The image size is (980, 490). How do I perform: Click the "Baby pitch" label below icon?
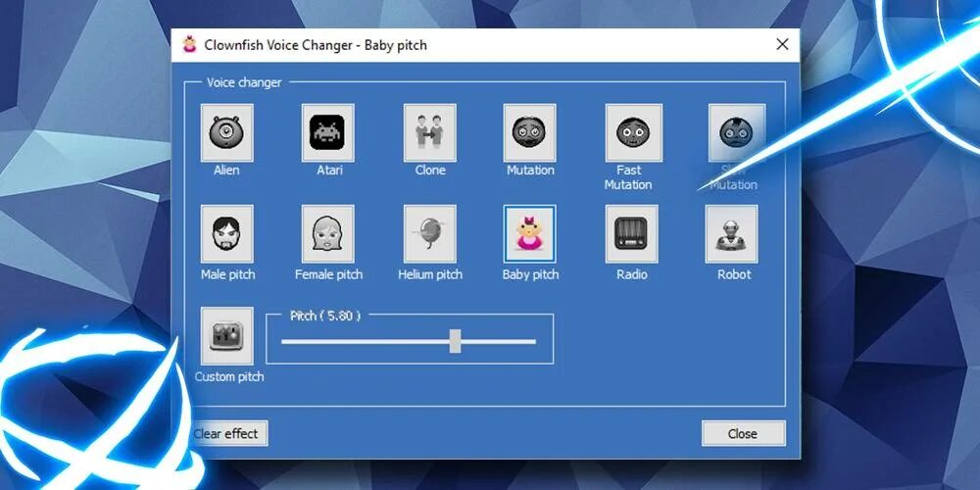click(530, 274)
